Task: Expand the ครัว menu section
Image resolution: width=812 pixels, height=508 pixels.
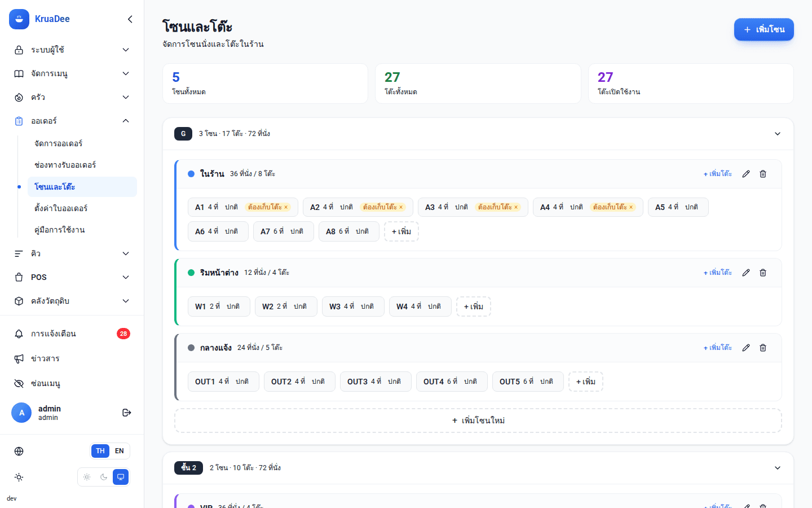Action: coord(72,97)
